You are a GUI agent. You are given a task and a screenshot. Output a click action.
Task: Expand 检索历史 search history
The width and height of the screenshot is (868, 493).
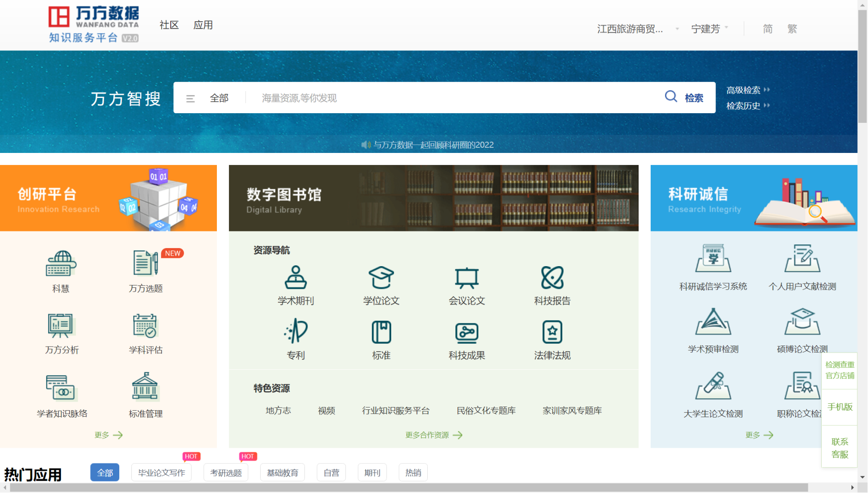(x=748, y=106)
